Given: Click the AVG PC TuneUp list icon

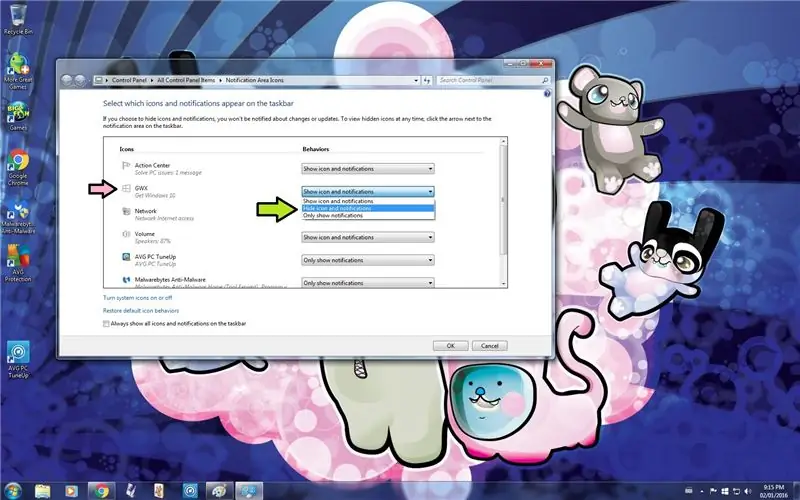Looking at the screenshot, I should pos(126,257).
